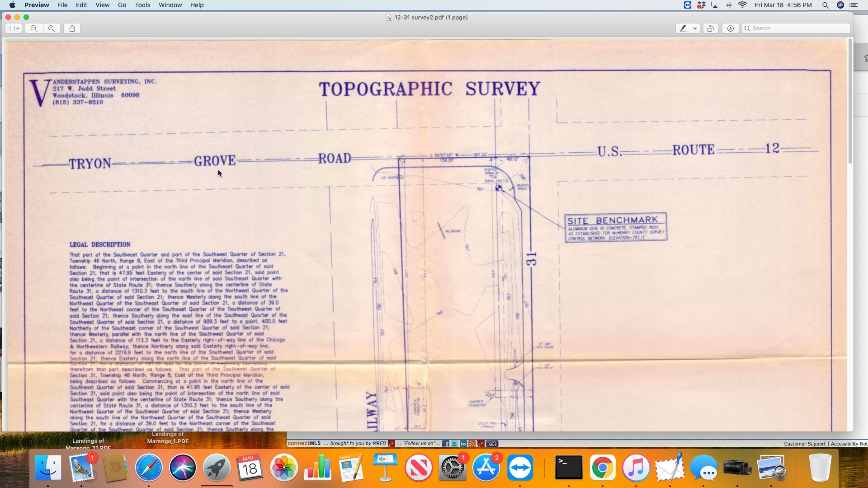Click the Zoom In magnifier button

pyautogui.click(x=52, y=28)
